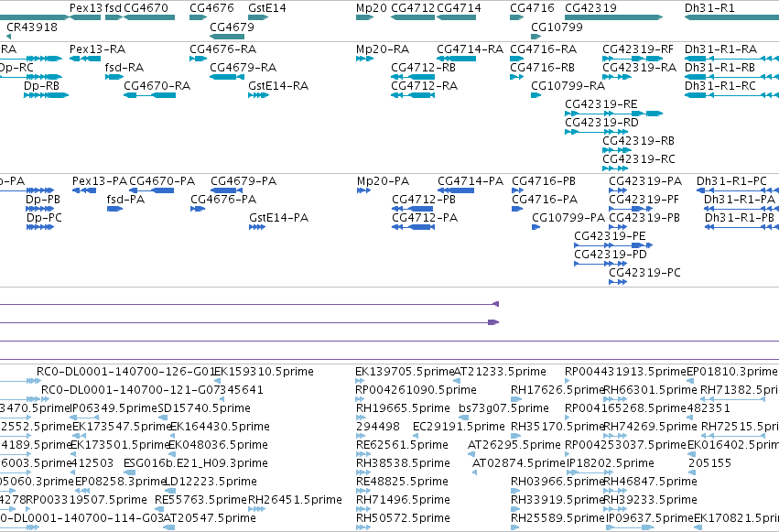Click the CG4670-RA transcript label
The height and width of the screenshot is (532, 779).
tap(157, 86)
